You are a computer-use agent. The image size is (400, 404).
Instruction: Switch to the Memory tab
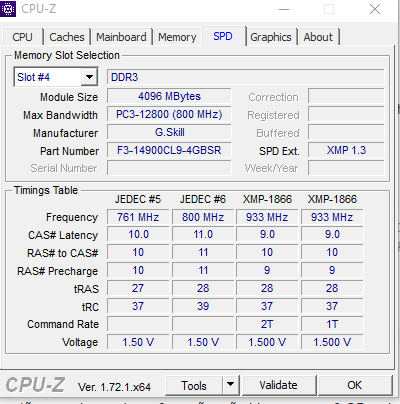(x=177, y=37)
